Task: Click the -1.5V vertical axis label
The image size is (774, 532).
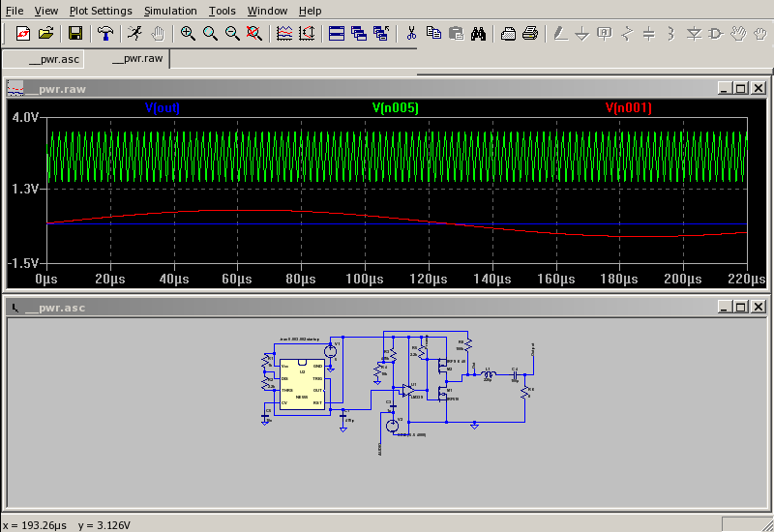Action: (23, 263)
